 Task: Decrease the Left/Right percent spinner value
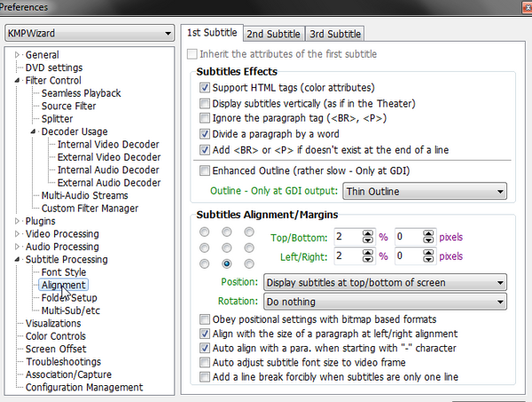point(367,259)
